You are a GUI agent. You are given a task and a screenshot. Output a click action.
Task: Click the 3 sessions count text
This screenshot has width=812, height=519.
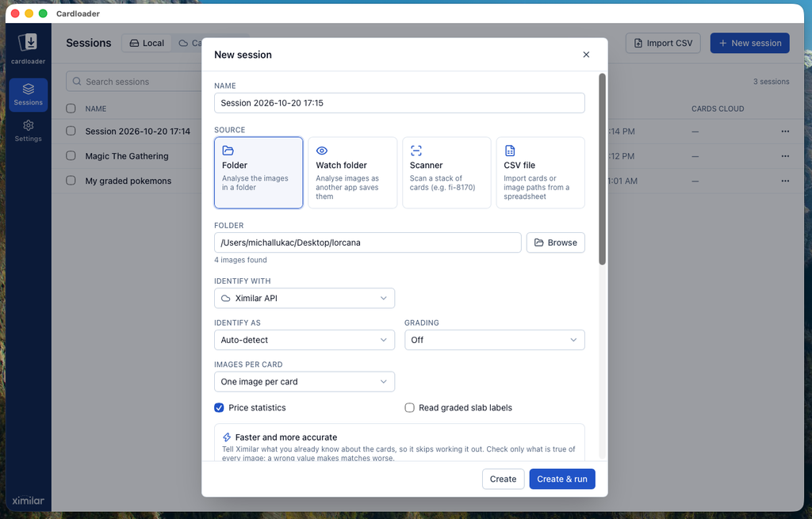[x=771, y=82]
